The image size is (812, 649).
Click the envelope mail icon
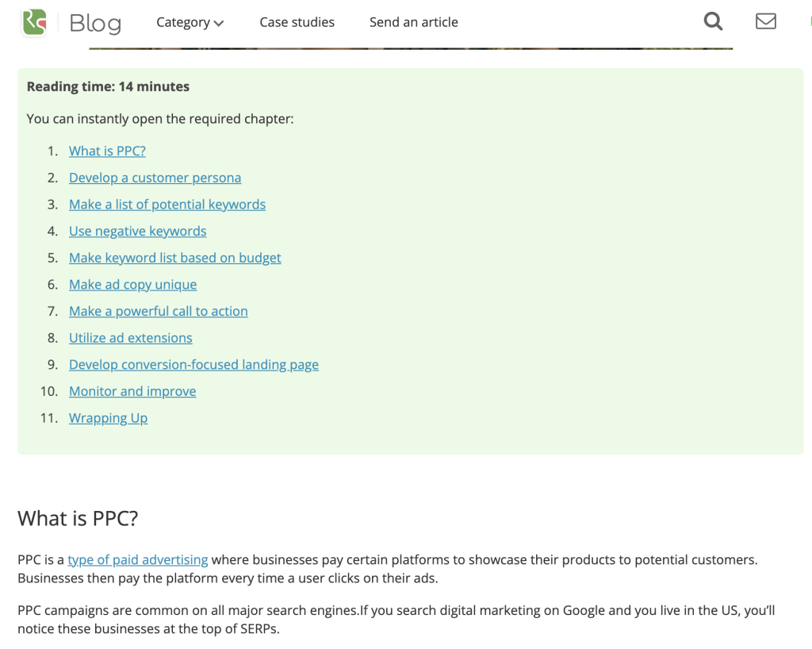tap(765, 21)
